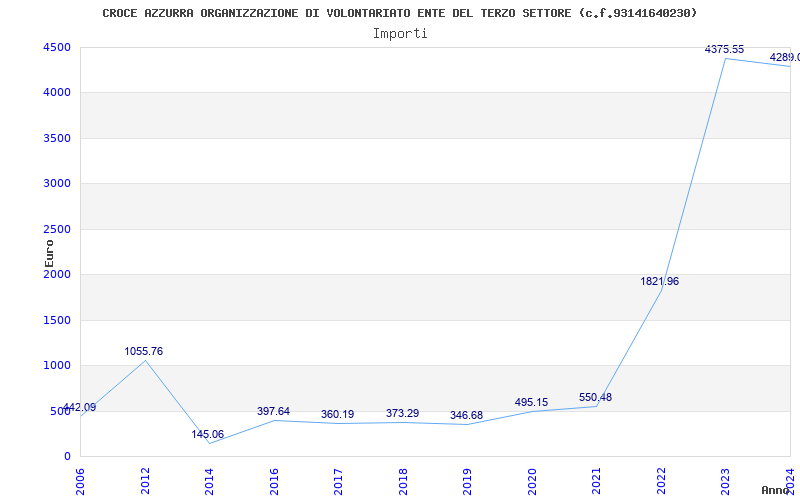Click the Importi chart subtitle
The height and width of the screenshot is (500, 800).
(x=400, y=34)
